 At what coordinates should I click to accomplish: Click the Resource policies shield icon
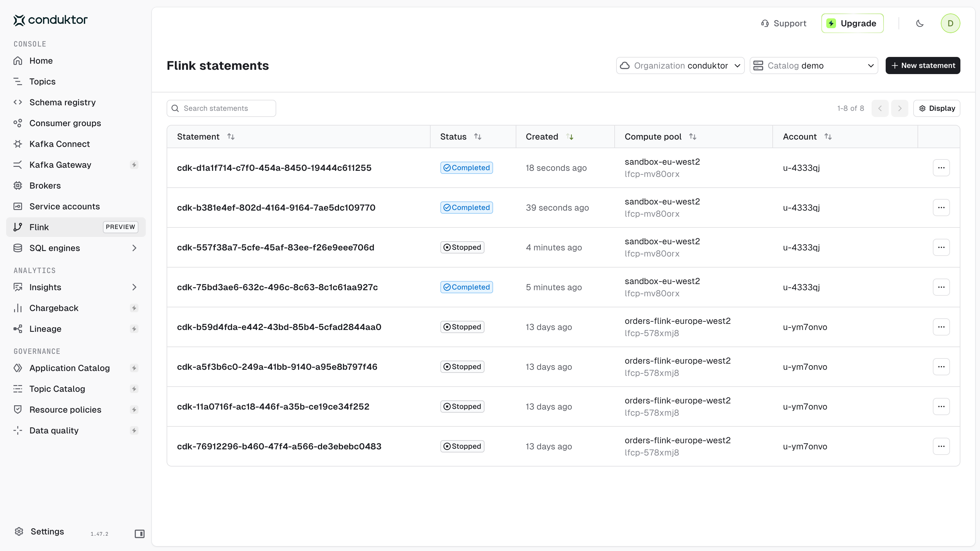coord(17,410)
